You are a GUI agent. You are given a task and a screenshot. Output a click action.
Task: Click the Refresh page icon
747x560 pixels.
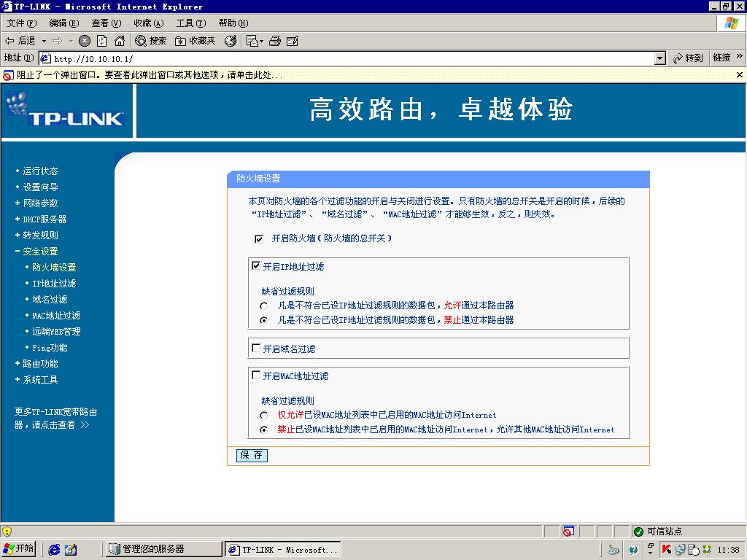pos(102,41)
